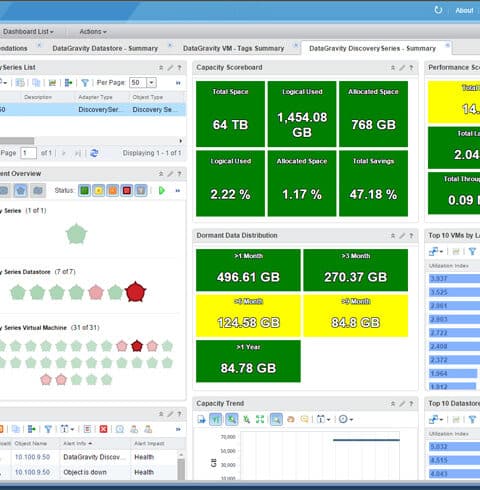This screenshot has width=480, height=490.
Task: Open the first dropdown icon in Top 10 Datastore toolbar
Action: pyautogui.click(x=436, y=419)
